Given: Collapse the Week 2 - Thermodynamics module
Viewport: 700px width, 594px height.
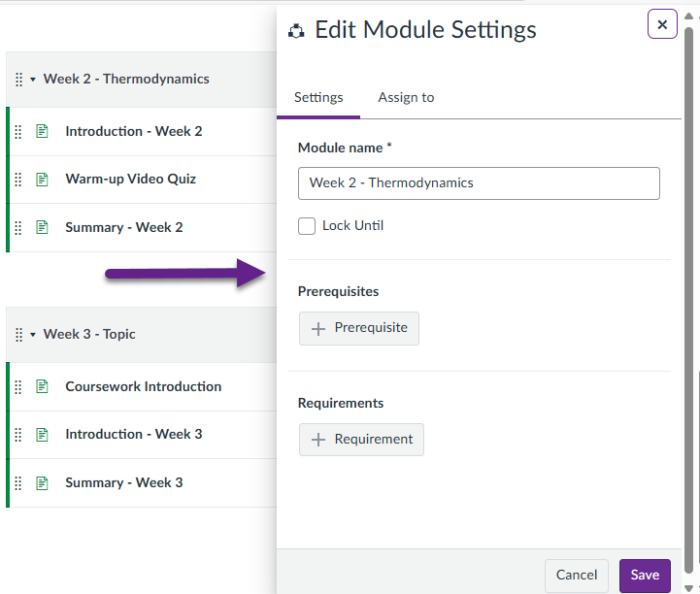Looking at the screenshot, I should click(33, 80).
